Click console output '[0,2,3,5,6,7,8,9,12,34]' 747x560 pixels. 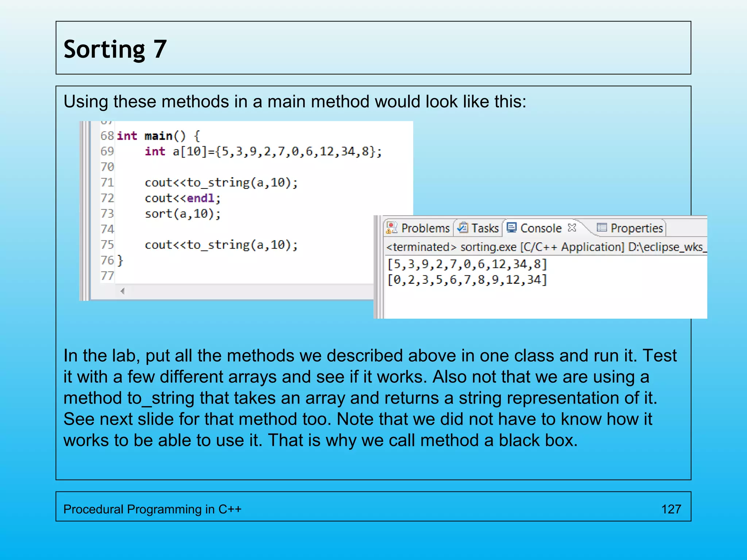point(467,280)
